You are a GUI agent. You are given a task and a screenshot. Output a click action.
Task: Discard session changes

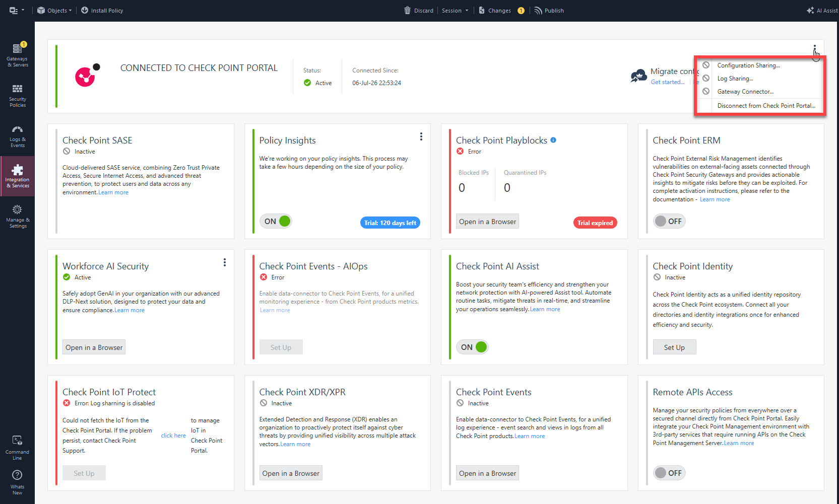(419, 11)
